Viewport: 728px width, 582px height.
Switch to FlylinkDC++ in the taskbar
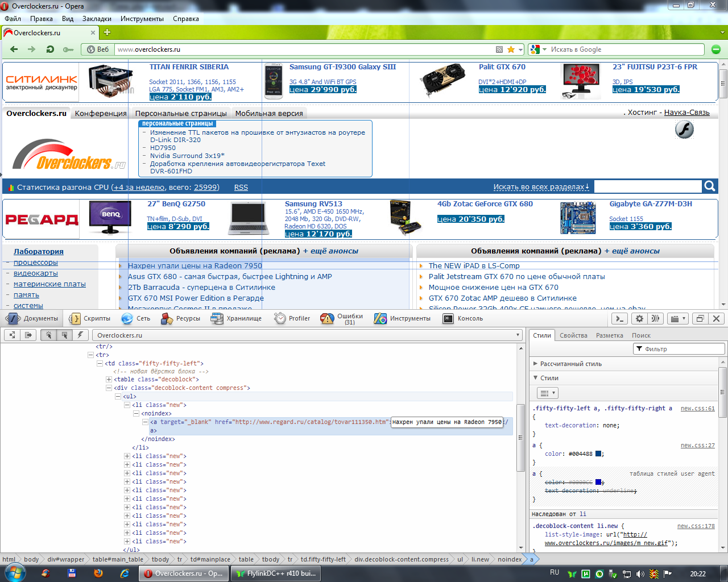point(276,573)
